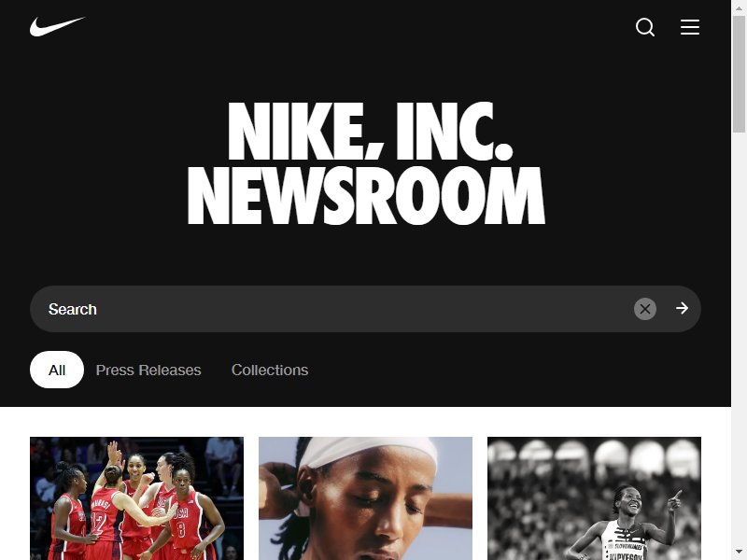Click the scrollbar down arrow
Image resolution: width=747 pixels, height=560 pixels.
tap(739, 552)
